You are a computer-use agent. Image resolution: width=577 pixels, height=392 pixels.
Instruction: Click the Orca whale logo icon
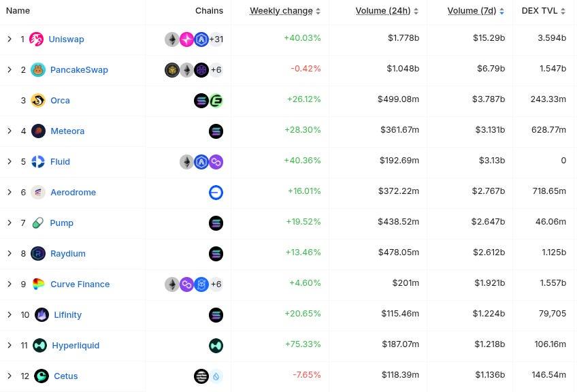pos(38,100)
